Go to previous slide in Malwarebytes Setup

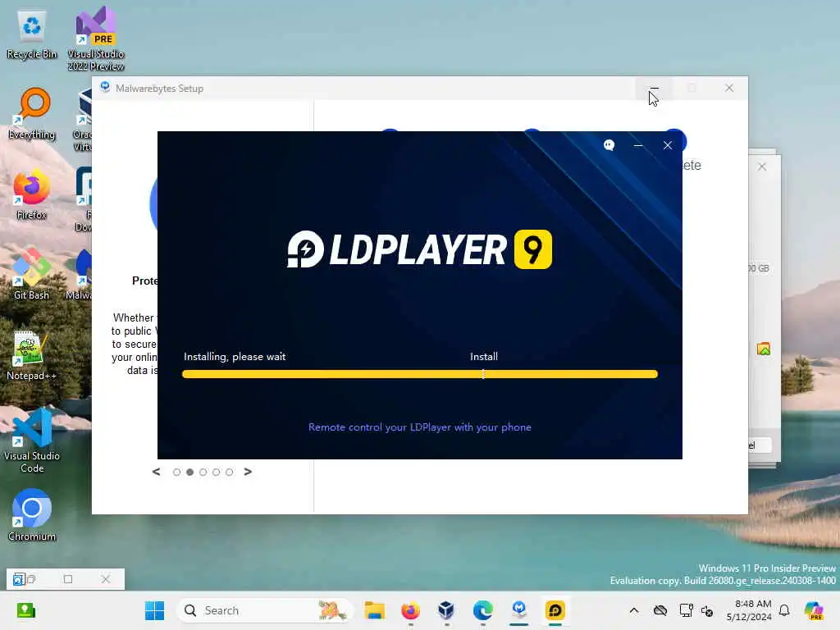pos(156,472)
